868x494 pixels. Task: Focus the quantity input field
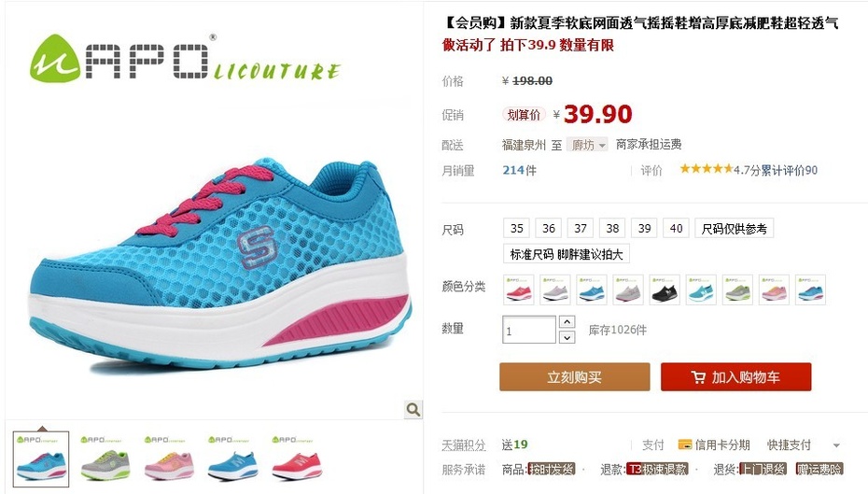coord(529,330)
